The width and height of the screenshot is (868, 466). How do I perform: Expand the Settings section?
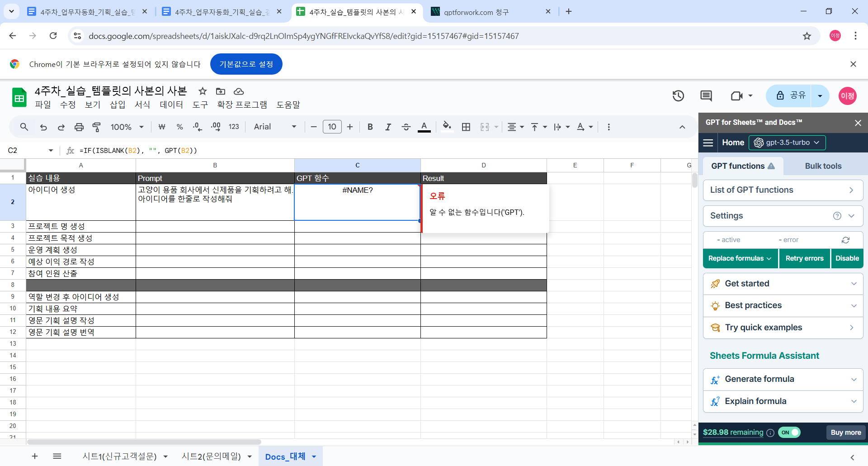pos(783,216)
